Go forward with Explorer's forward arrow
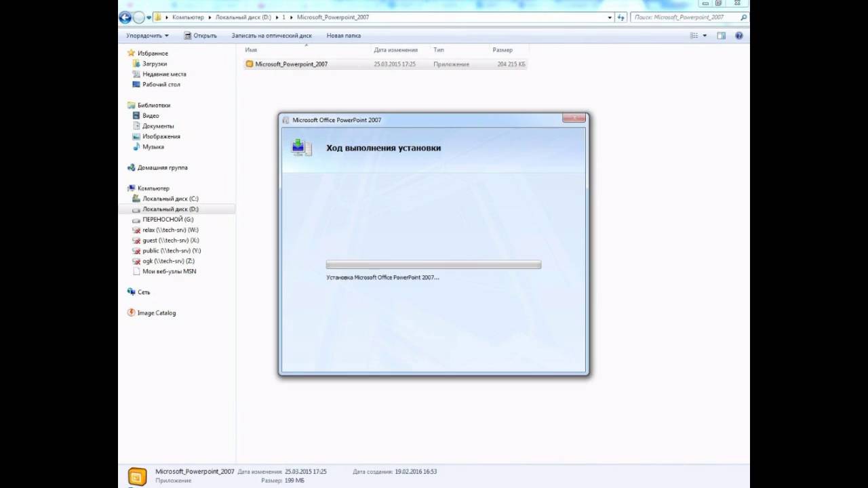 (x=139, y=18)
